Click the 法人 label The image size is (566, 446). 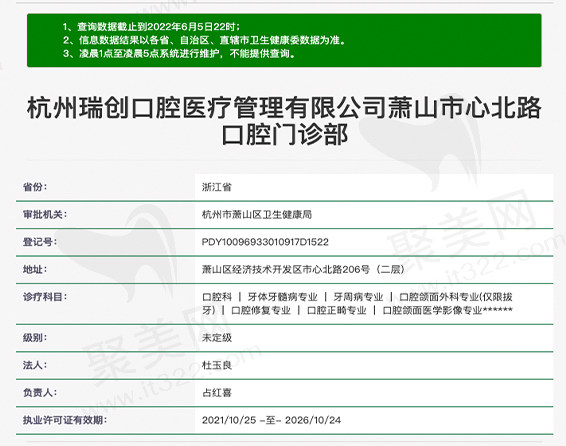[35, 365]
